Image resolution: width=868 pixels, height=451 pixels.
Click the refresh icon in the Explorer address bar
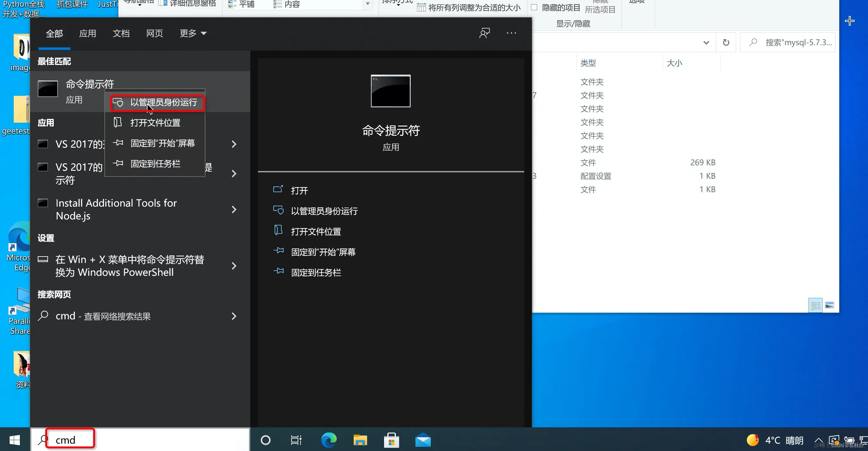(x=726, y=42)
